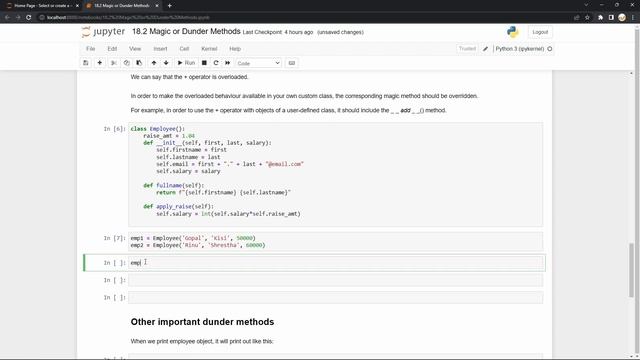Image resolution: width=640 pixels, height=360 pixels.
Task: Close the Home Page browser tab
Action: coord(77,6)
